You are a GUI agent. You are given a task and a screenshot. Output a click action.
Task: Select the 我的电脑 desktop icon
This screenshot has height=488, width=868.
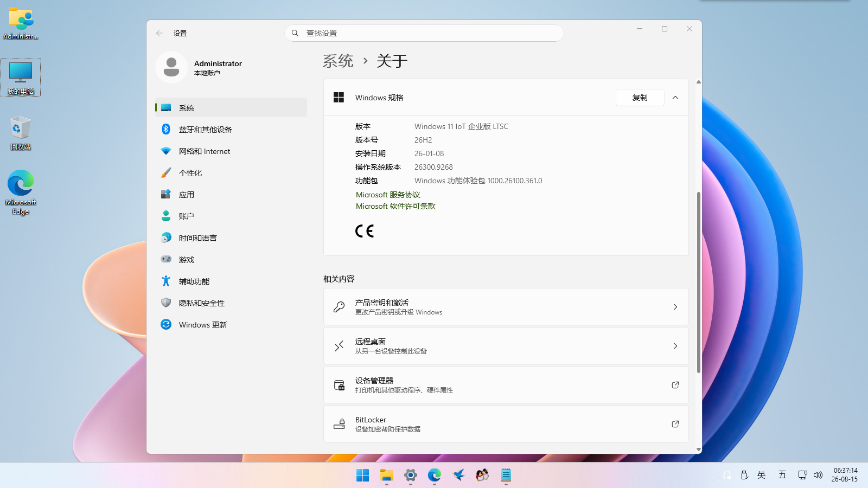21,78
